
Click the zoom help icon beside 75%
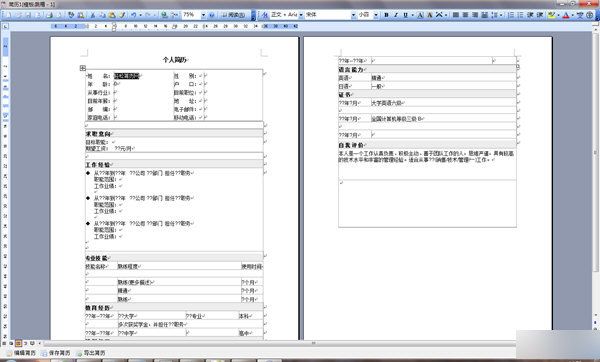tap(212, 15)
